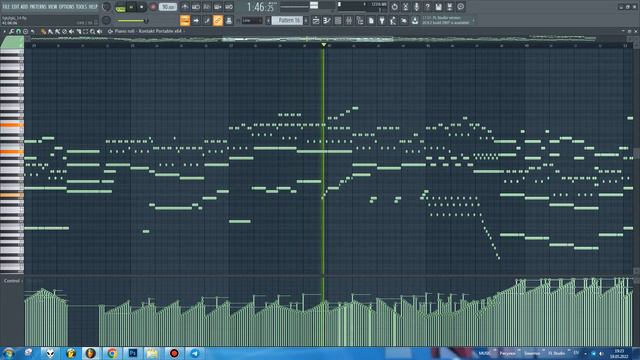
Task: Open help with question mark icon
Action: pyautogui.click(x=427, y=7)
